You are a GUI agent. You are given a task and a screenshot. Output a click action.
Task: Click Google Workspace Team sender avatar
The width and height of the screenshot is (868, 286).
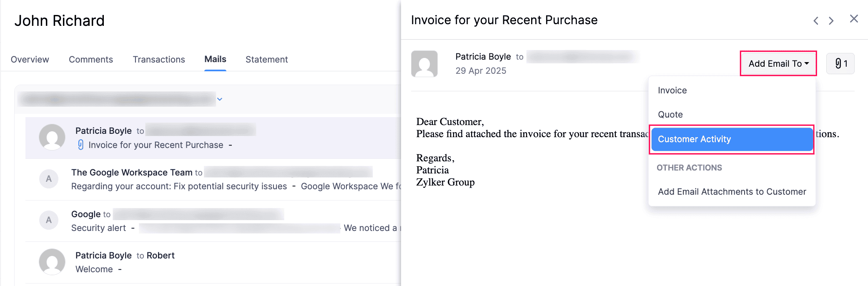point(49,179)
